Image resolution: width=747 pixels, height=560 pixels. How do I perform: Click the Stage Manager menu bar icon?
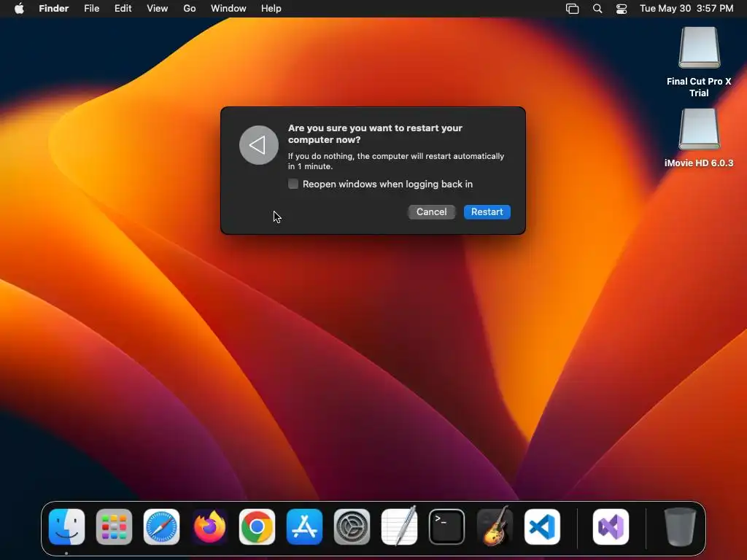coord(572,9)
